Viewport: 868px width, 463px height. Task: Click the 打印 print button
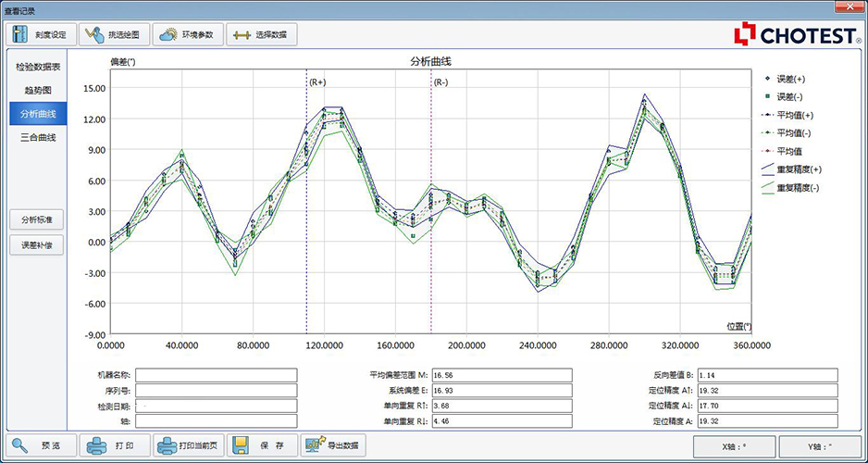pos(113,445)
